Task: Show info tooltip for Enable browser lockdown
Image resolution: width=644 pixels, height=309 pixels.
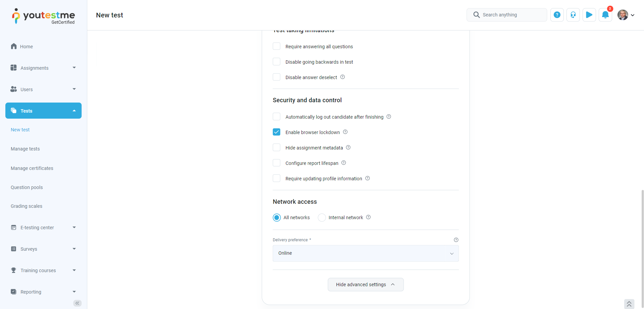Action: click(x=345, y=132)
